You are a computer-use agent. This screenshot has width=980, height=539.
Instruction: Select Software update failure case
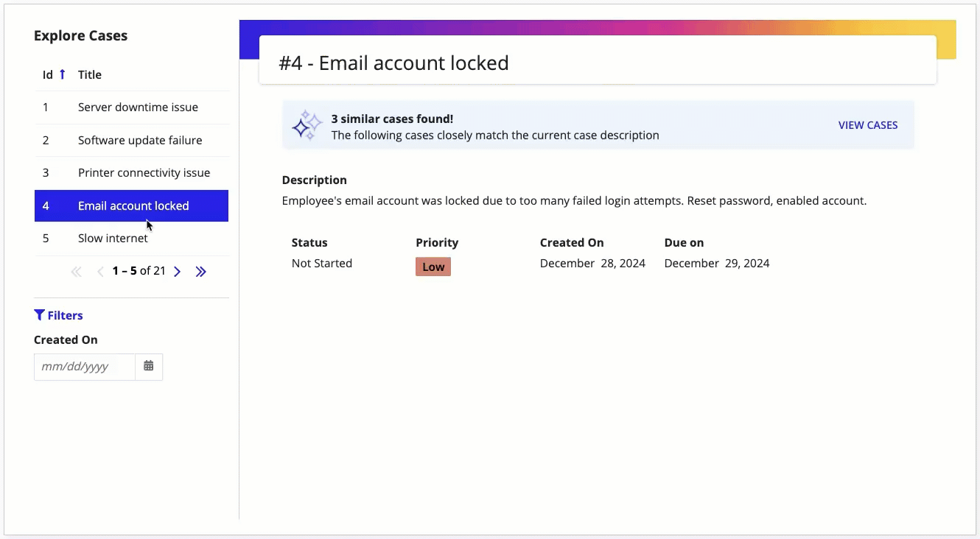coord(131,140)
